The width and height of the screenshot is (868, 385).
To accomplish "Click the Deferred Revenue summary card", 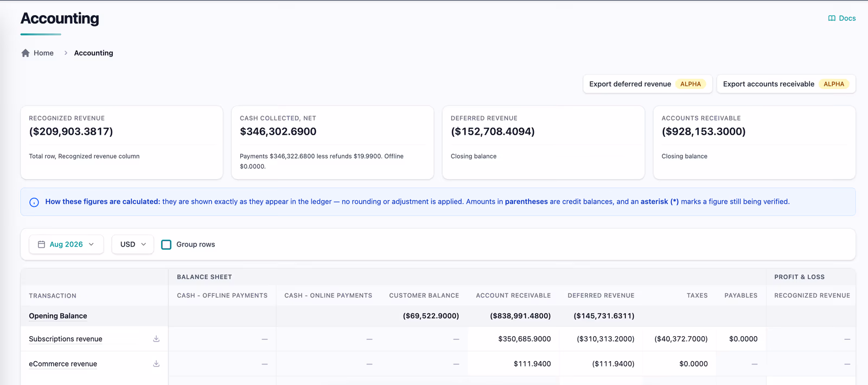I will pos(544,142).
